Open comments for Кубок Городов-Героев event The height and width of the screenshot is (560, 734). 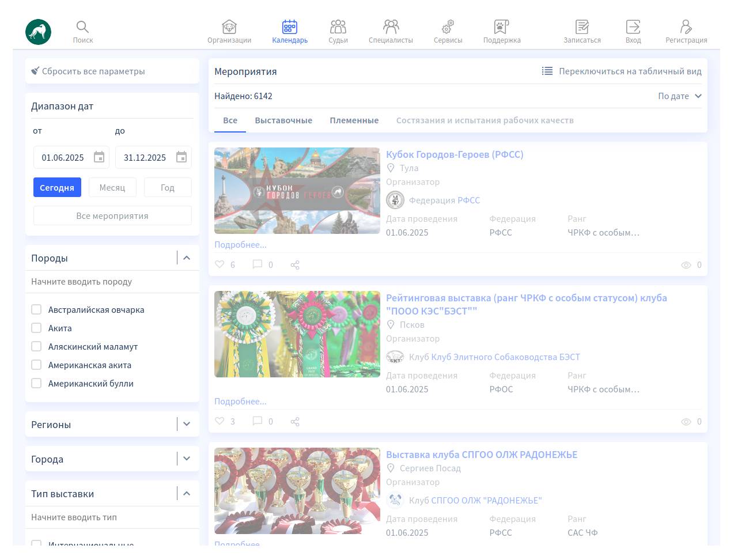coord(258,264)
